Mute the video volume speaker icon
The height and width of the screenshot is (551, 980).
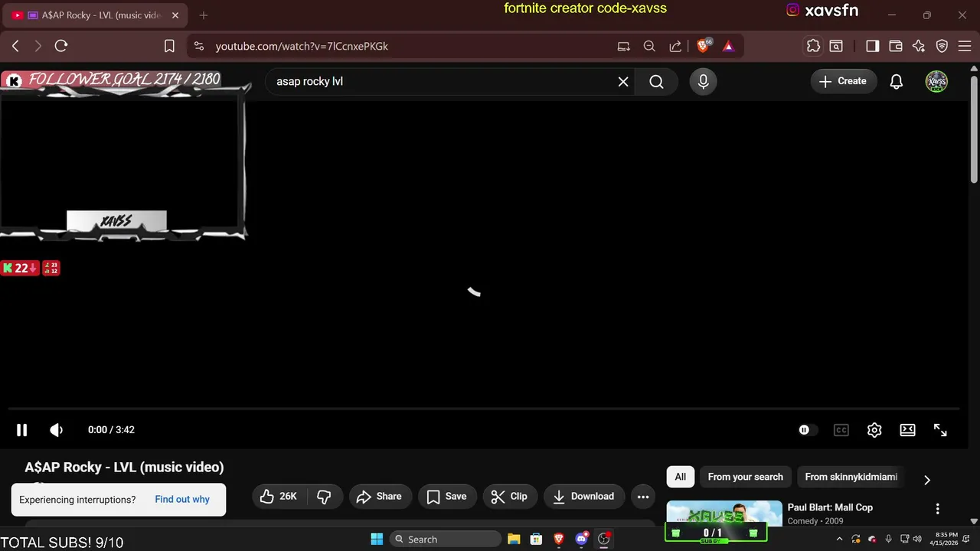tap(57, 430)
